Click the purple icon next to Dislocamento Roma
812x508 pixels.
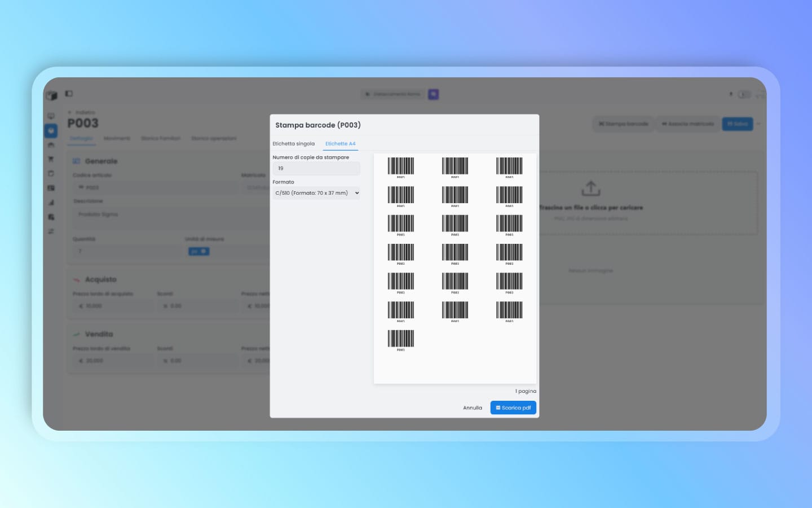[433, 94]
